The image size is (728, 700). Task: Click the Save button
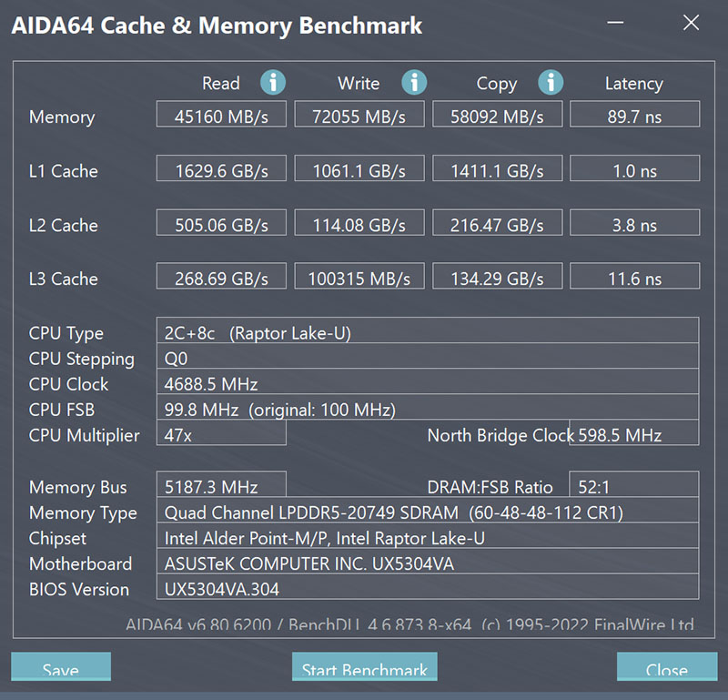click(61, 666)
